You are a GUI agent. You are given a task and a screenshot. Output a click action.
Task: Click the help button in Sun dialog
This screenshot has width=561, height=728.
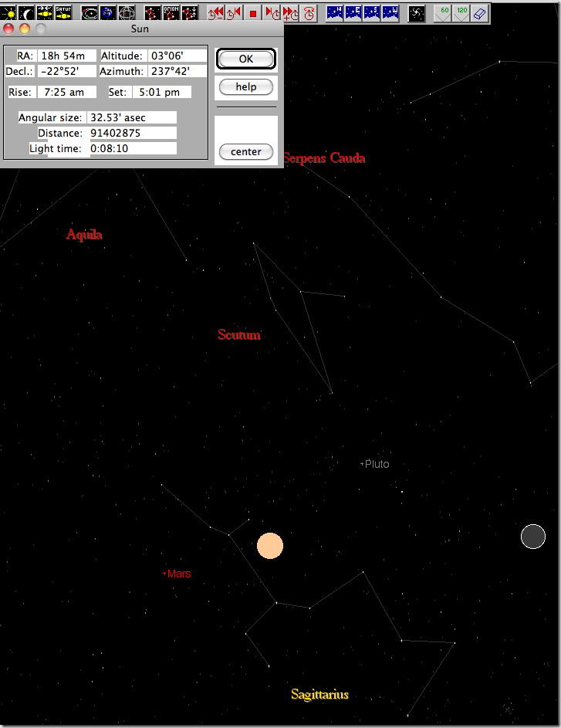(246, 86)
